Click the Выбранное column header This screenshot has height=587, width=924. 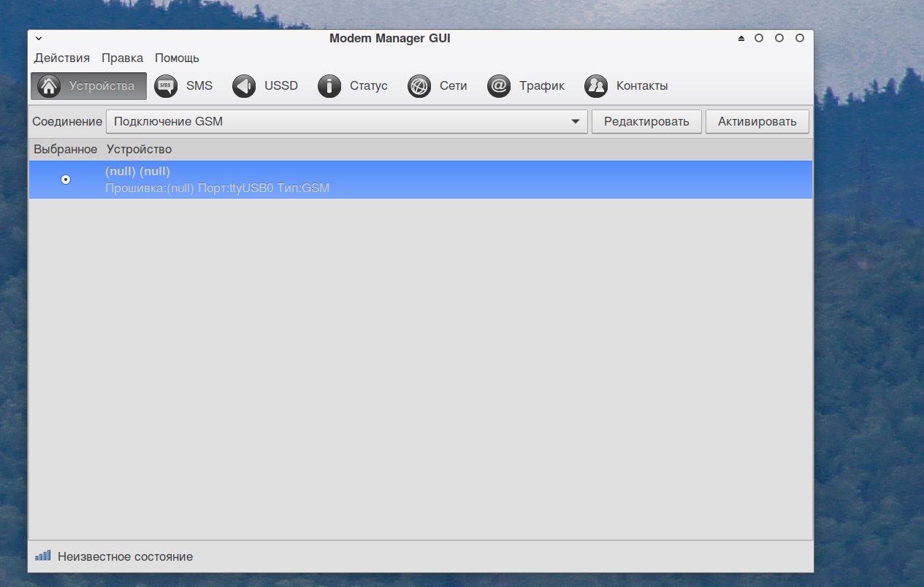(x=65, y=150)
